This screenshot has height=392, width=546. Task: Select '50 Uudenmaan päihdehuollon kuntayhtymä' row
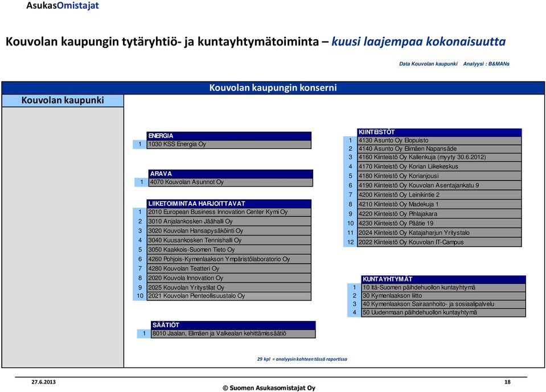[x=444, y=312]
